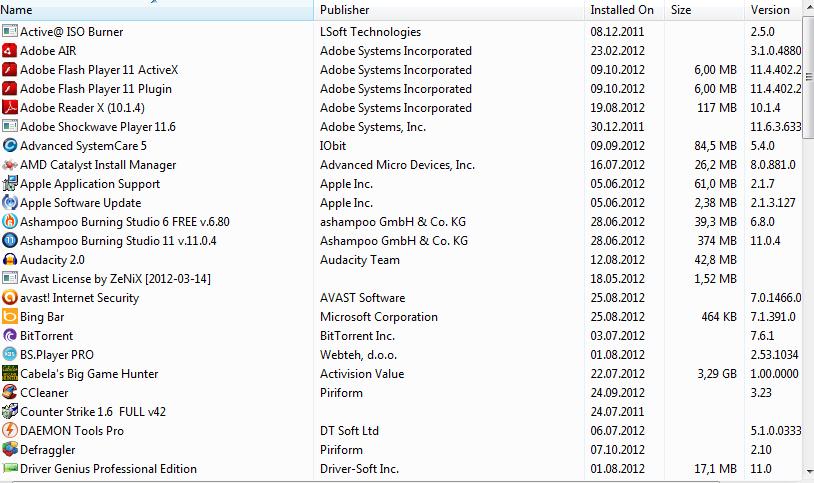Viewport: 814px width, 483px height.
Task: Select the Defraggler icon
Action: pos(10,450)
